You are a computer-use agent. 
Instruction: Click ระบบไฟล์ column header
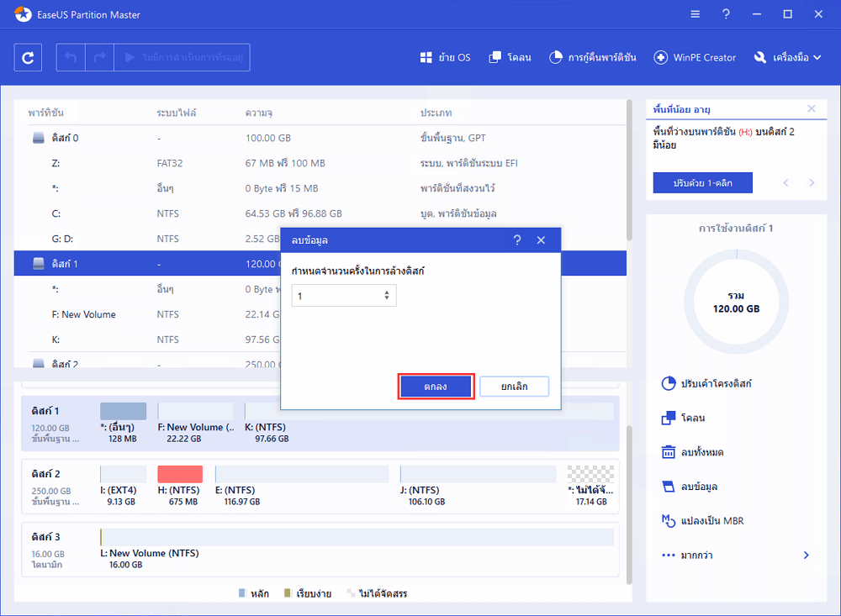(x=177, y=113)
